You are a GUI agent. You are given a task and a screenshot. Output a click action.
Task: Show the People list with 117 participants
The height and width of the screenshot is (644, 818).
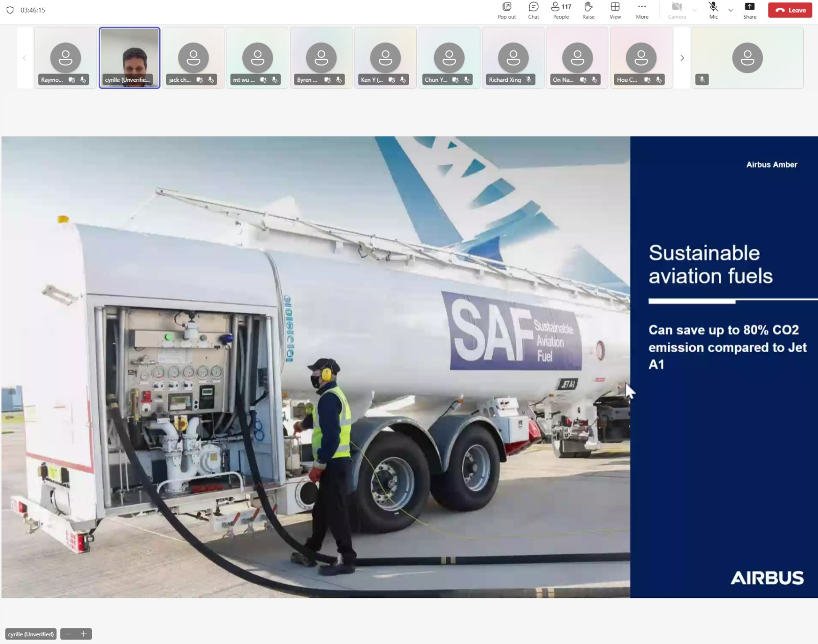pyautogui.click(x=561, y=10)
